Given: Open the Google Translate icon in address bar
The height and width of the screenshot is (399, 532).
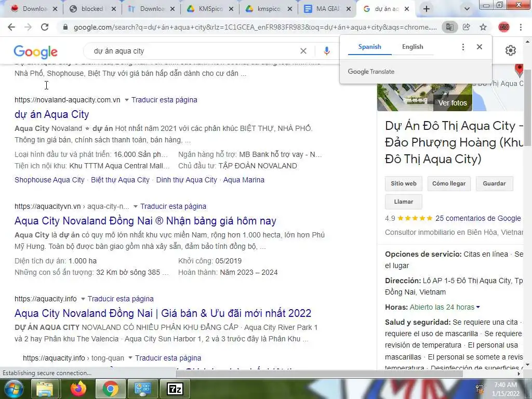Looking at the screenshot, I should pos(449,27).
